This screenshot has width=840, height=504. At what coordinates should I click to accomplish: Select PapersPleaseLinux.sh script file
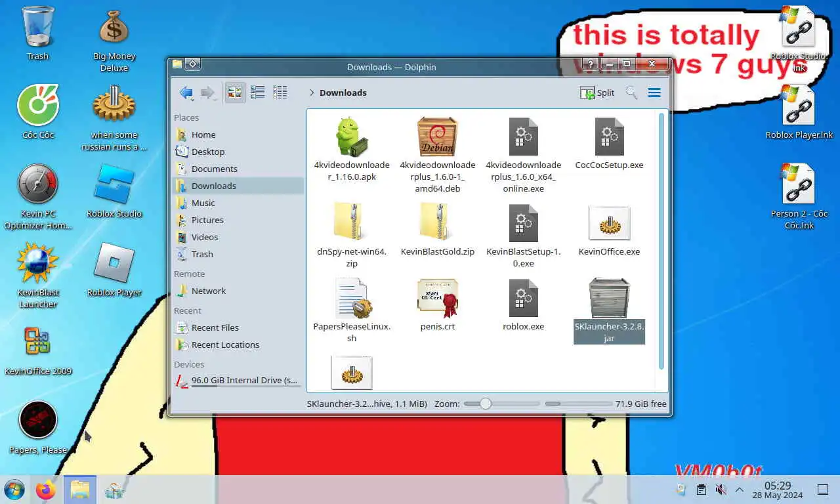tap(352, 310)
